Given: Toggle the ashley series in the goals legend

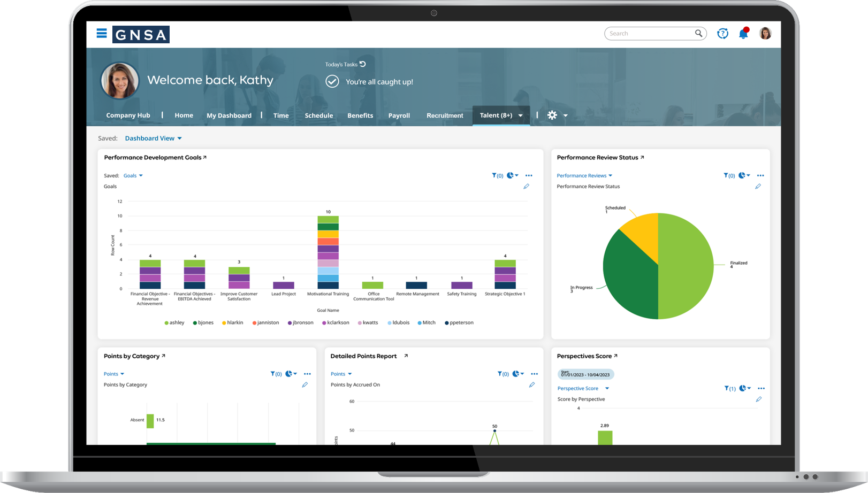Looking at the screenshot, I should click(x=174, y=322).
